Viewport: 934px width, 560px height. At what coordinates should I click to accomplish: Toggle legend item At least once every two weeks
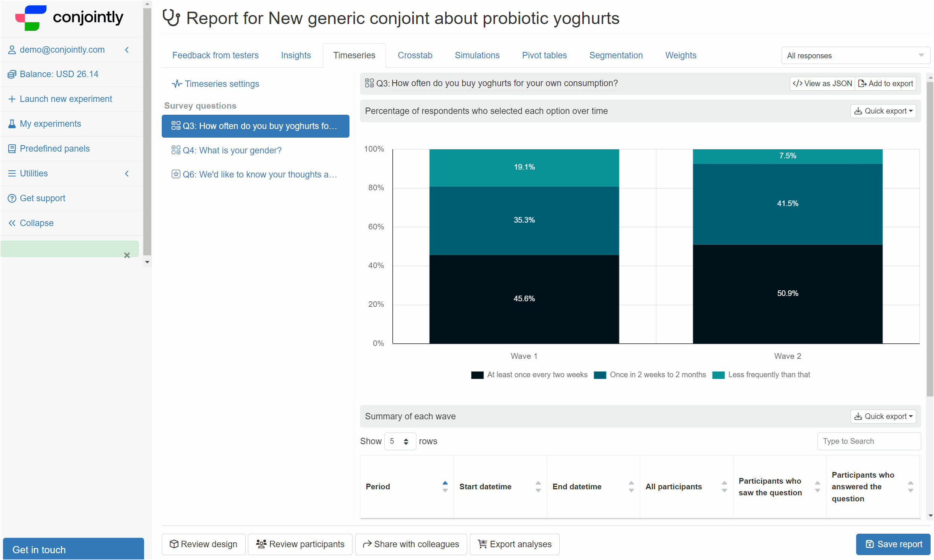tap(529, 375)
